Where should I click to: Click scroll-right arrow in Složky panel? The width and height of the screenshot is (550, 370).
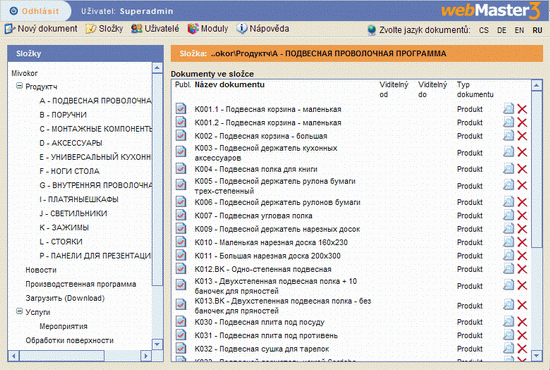pyautogui.click(x=146, y=356)
